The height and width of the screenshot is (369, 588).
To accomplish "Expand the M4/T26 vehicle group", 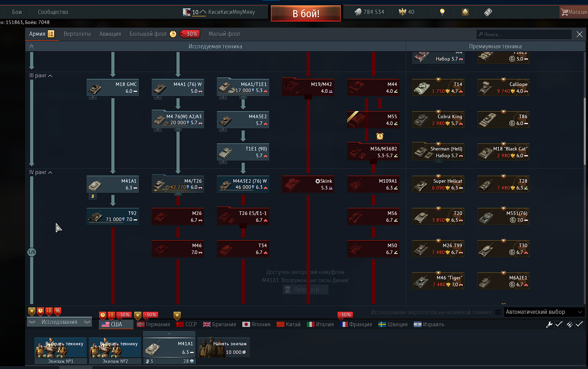I will coord(178,194).
